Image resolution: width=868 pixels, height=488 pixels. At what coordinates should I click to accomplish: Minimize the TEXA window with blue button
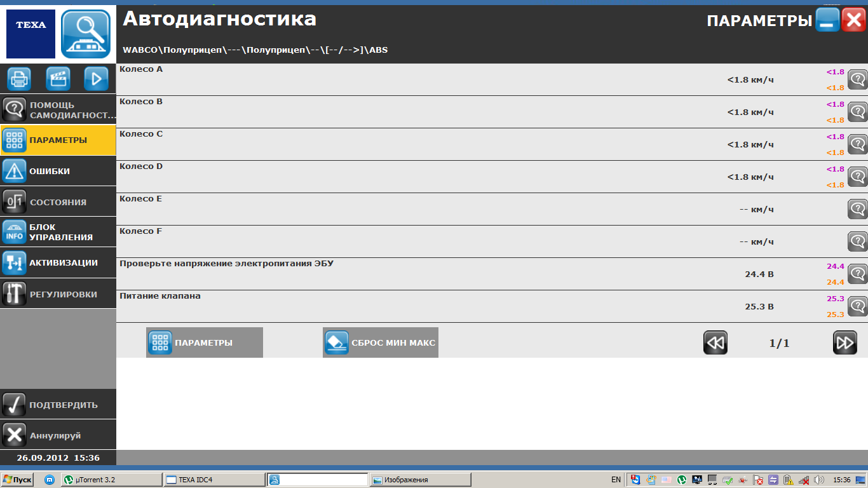[x=827, y=20]
